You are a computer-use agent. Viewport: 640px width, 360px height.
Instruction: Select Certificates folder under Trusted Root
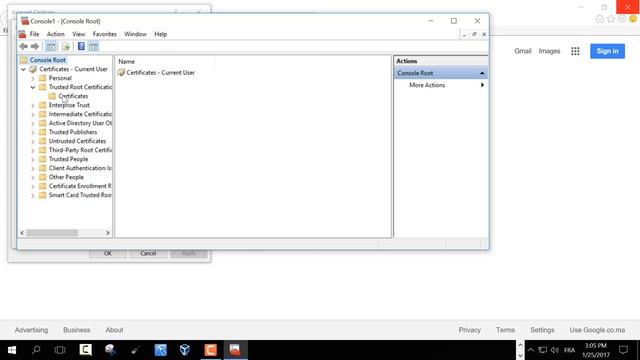[x=73, y=96]
